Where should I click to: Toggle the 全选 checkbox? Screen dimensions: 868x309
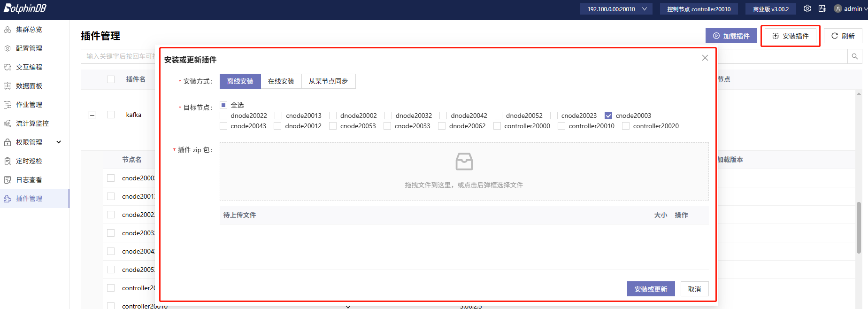(x=223, y=105)
